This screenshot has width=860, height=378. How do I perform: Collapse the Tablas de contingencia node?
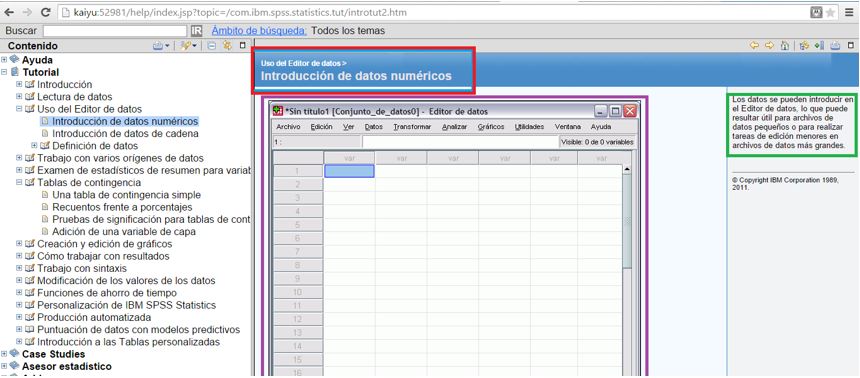pyautogui.click(x=19, y=182)
